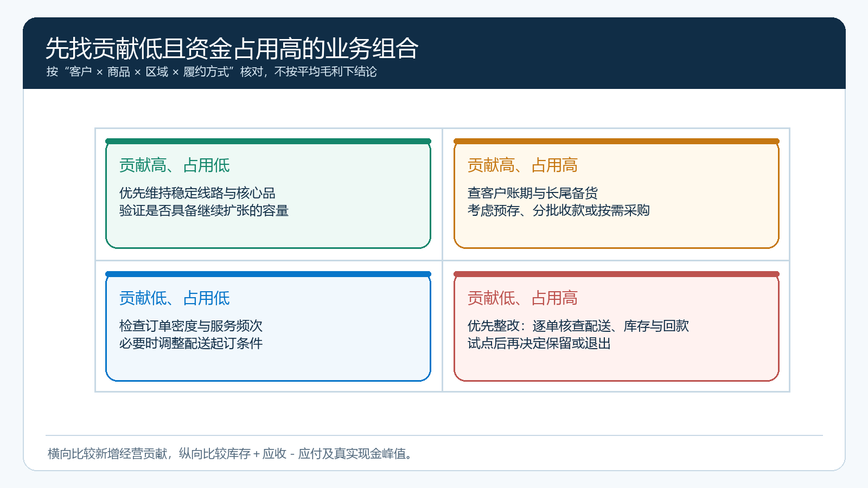Image resolution: width=868 pixels, height=488 pixels.
Task: Click the green heading 贡献高、占用低
Action: pos(174,165)
